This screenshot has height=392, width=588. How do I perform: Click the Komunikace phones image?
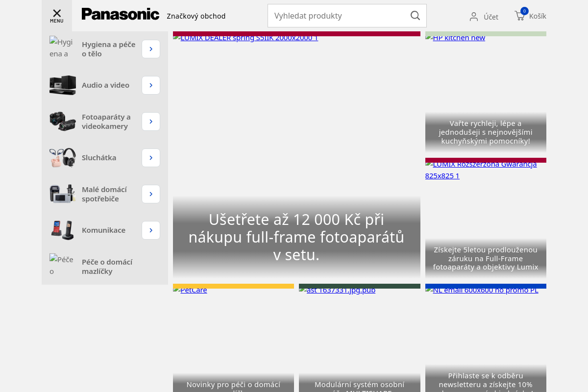tap(63, 230)
